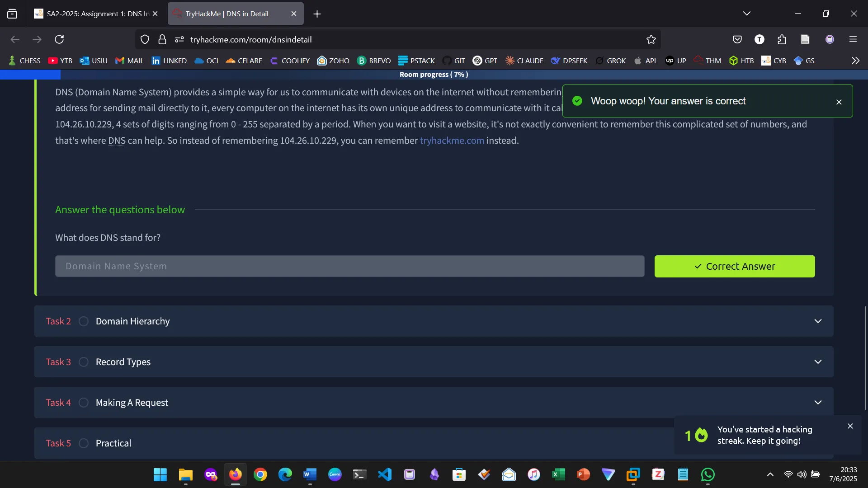Click the Task 3 completion circle
This screenshot has width=868, height=488.
83,362
